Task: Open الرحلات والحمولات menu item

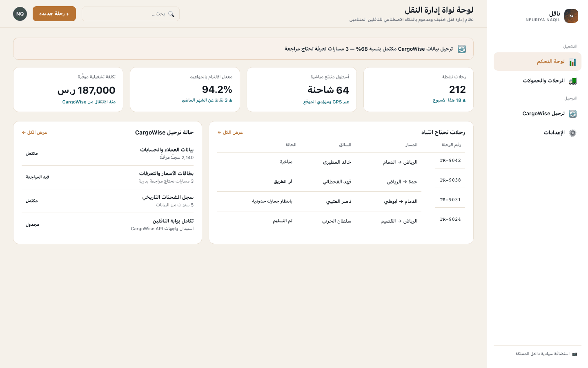Action: tap(537, 81)
